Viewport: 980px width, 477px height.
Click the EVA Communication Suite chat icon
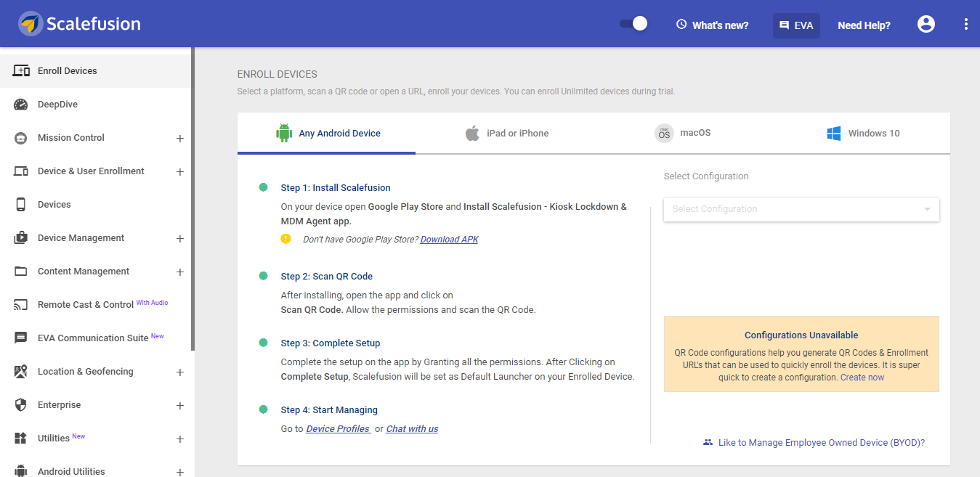pos(21,338)
